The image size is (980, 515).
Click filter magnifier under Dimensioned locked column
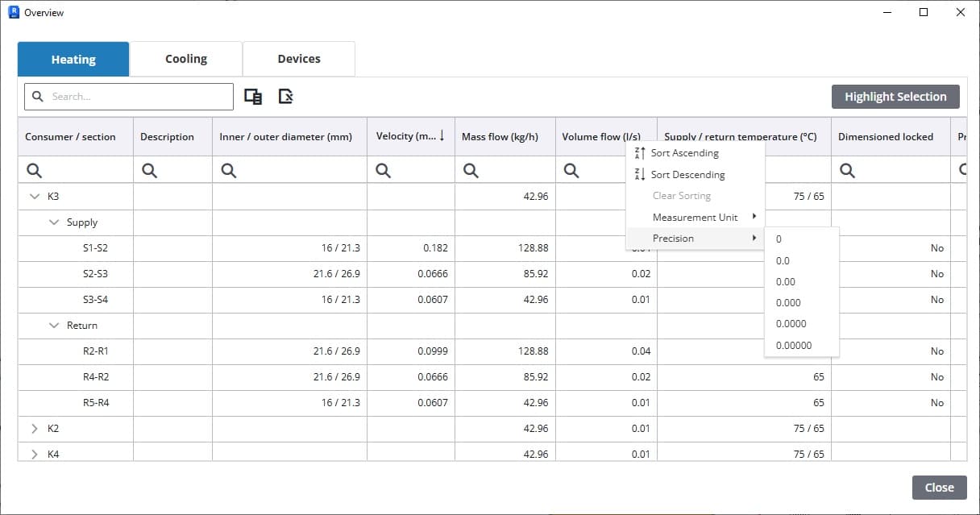[x=848, y=170]
